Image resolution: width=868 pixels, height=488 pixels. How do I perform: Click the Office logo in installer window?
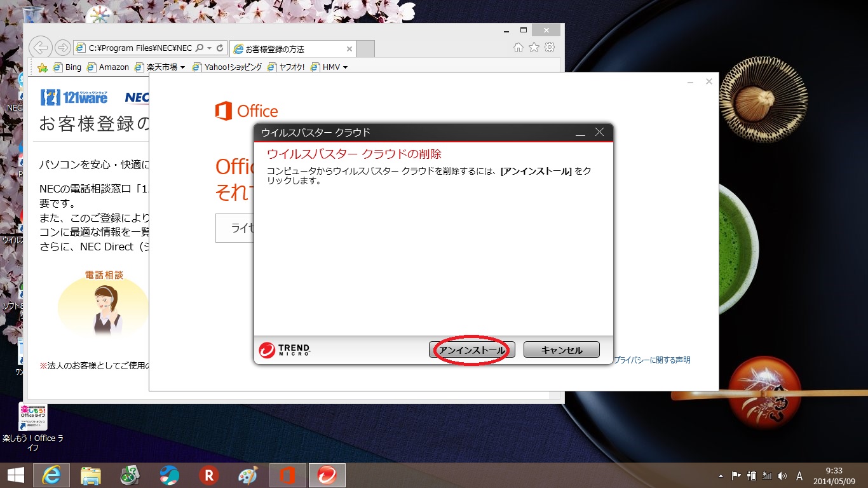click(x=247, y=111)
